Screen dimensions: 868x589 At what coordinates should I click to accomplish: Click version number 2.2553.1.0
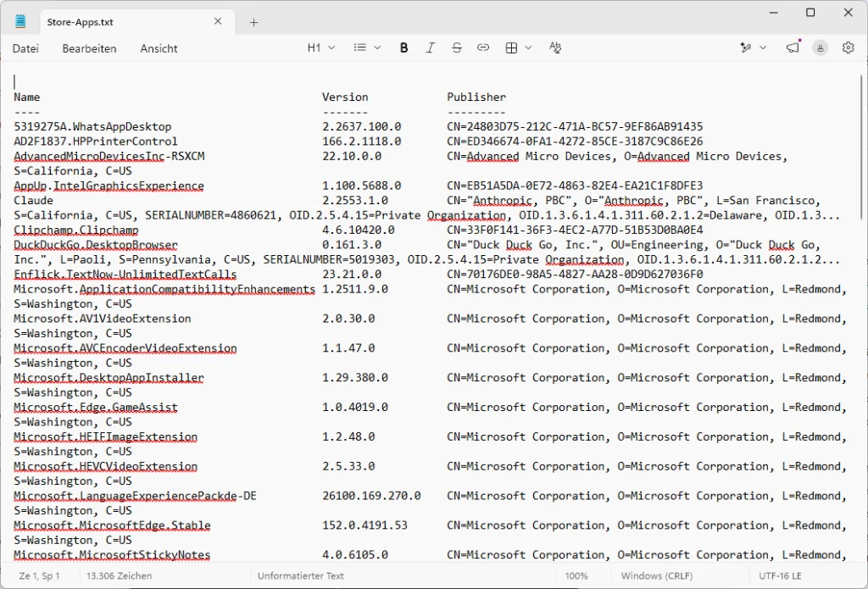pyautogui.click(x=355, y=200)
